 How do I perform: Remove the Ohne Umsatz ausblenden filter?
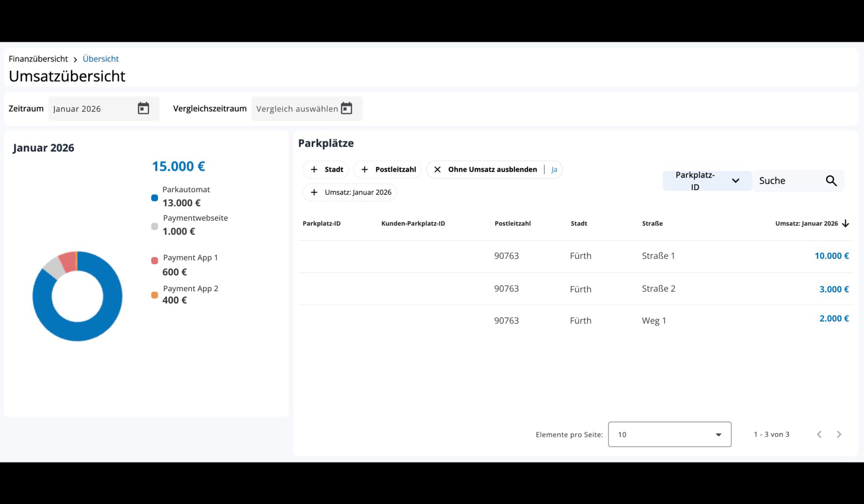(x=437, y=169)
